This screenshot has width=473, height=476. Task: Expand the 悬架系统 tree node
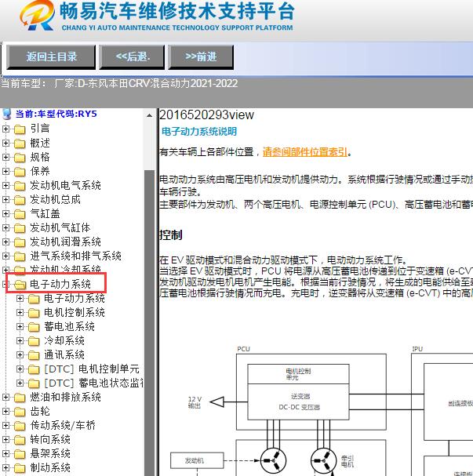click(x=5, y=453)
